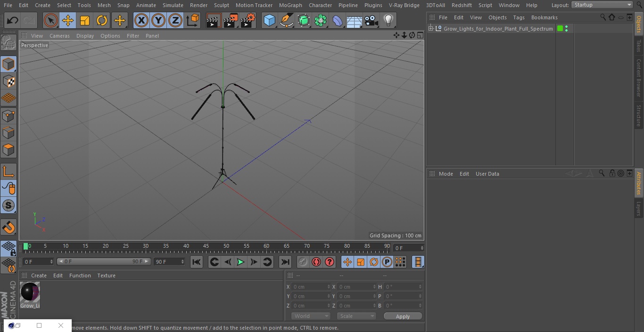Switch to the Layers side tab
This screenshot has width=644, height=332.
click(639, 209)
